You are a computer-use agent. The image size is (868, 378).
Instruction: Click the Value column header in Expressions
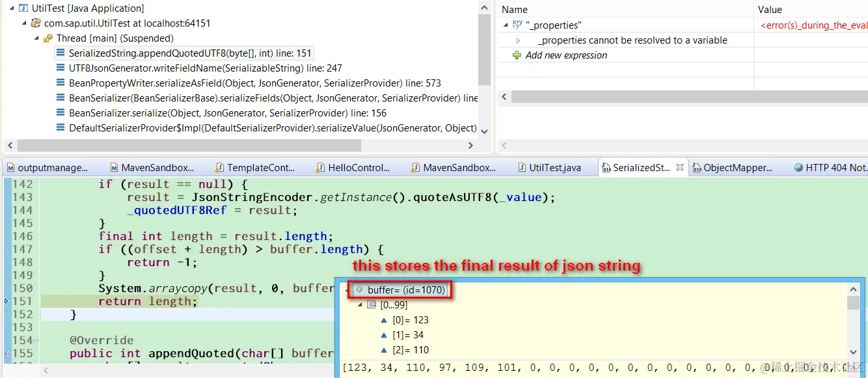[x=811, y=9]
